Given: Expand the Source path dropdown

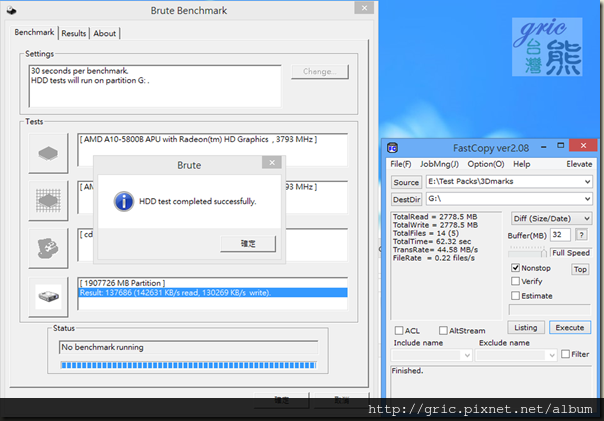Looking at the screenshot, I should point(587,181).
